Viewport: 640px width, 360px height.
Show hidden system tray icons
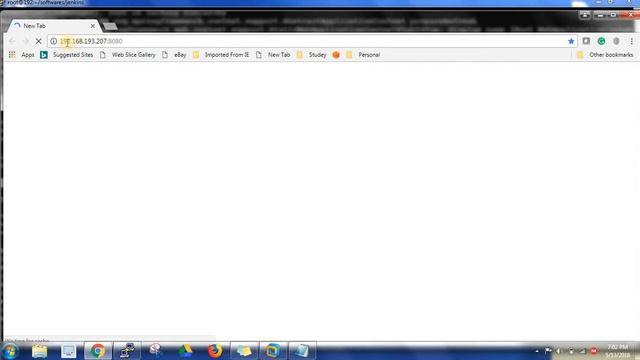click(537, 351)
